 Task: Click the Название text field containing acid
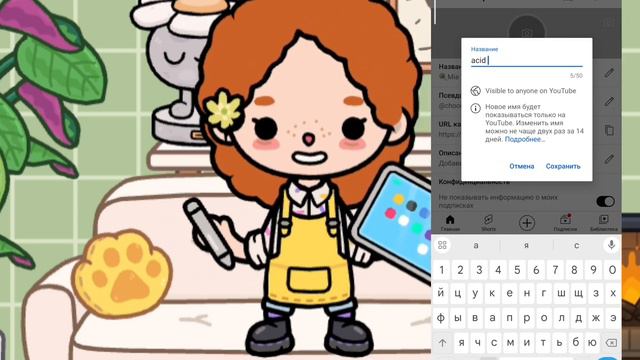point(527,60)
